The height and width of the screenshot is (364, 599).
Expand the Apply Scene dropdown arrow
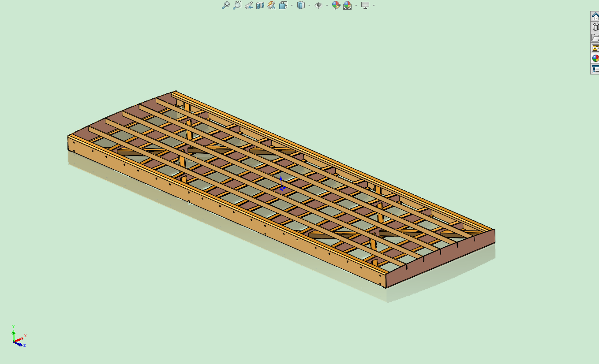pyautogui.click(x=356, y=6)
